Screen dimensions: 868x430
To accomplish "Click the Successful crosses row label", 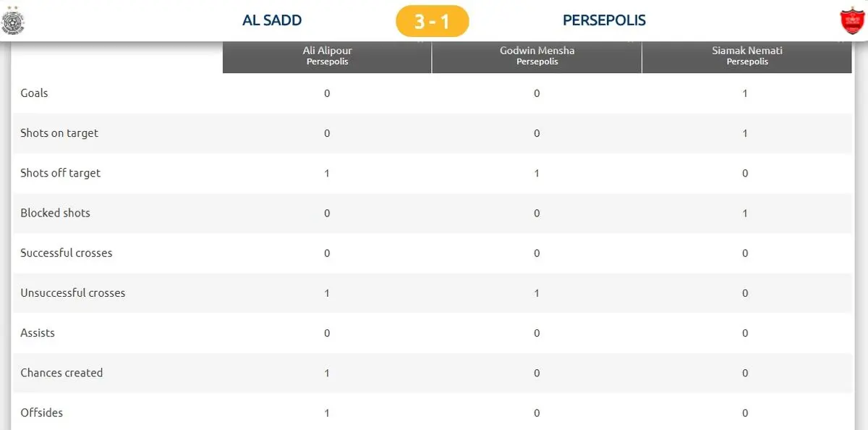I will coord(67,253).
